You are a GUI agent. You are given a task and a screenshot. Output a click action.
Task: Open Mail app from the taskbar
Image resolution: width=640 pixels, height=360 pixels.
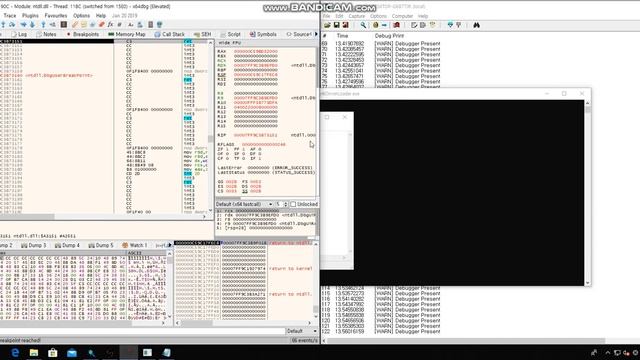point(72,352)
